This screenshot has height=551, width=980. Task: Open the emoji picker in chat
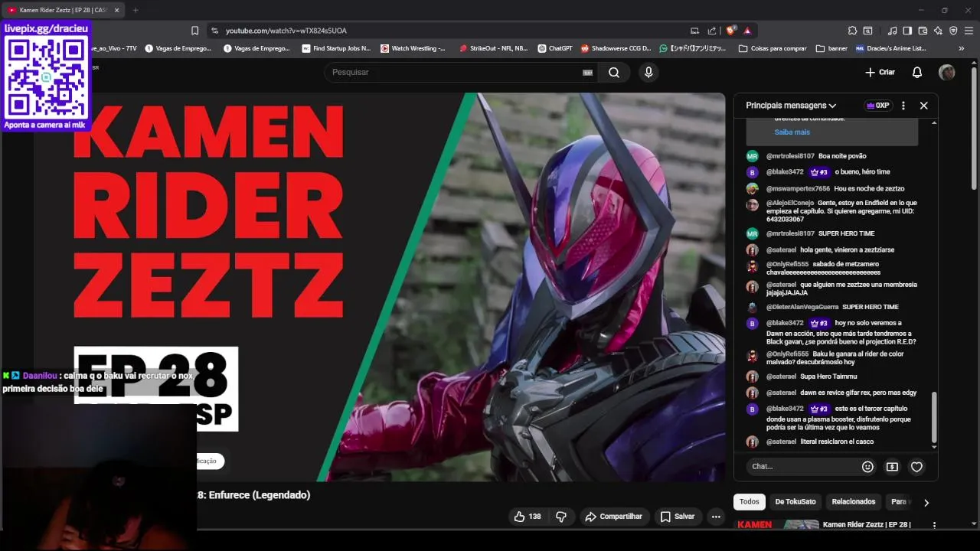867,467
